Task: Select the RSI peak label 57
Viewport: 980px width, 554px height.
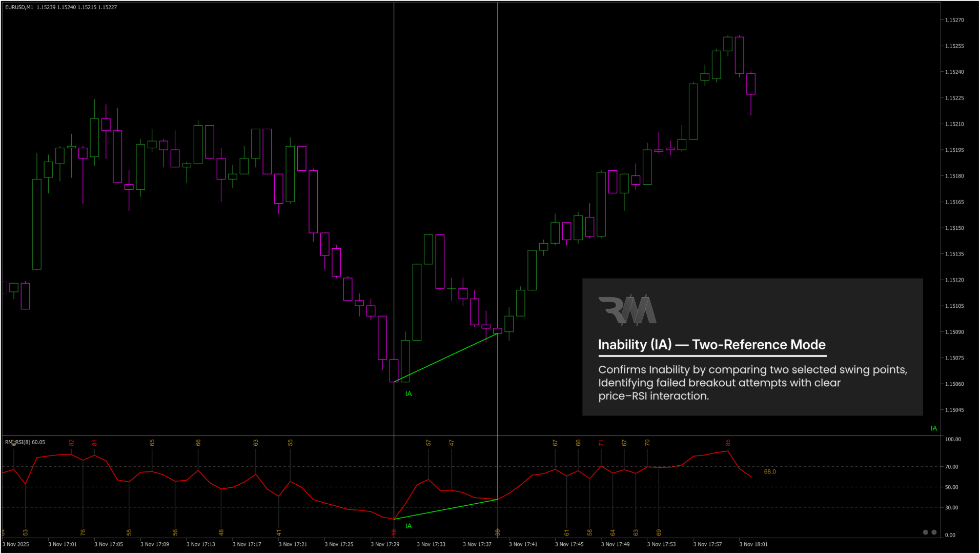Action: coord(428,442)
